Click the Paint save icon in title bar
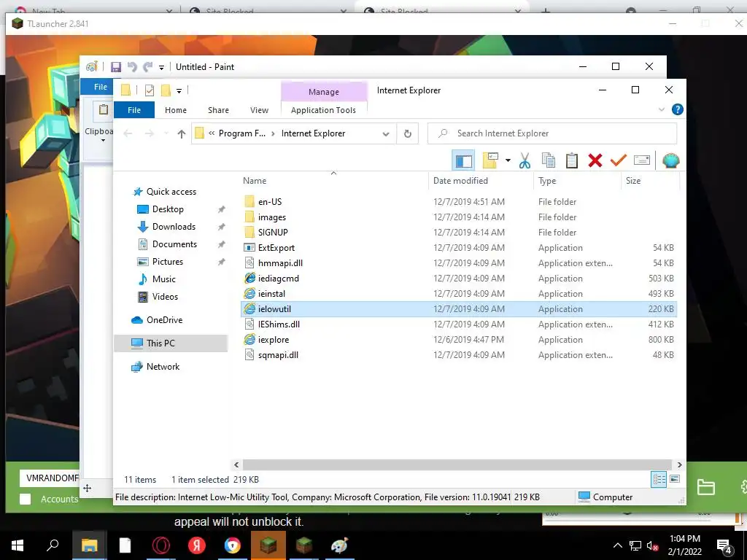 116,67
